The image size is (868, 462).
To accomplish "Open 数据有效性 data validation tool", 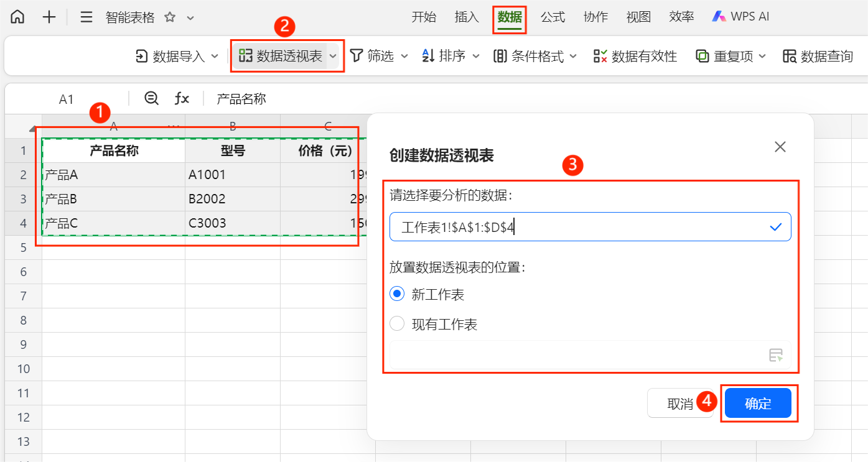I will tap(635, 57).
